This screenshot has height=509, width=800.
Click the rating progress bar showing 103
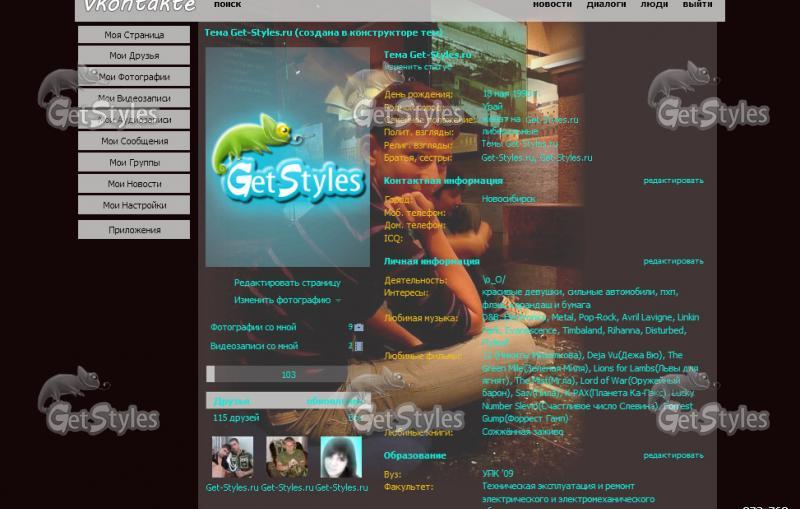pos(287,374)
